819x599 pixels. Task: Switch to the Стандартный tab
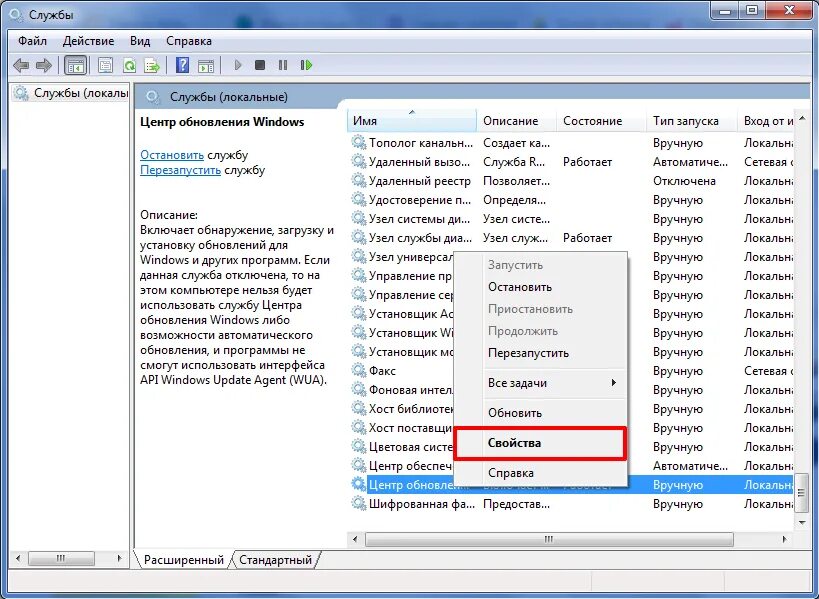point(275,560)
